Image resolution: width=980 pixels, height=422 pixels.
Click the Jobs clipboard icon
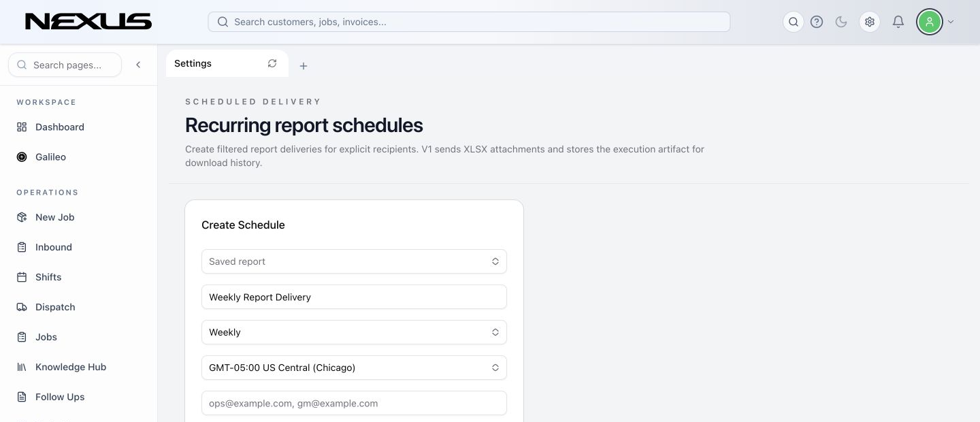(x=22, y=337)
